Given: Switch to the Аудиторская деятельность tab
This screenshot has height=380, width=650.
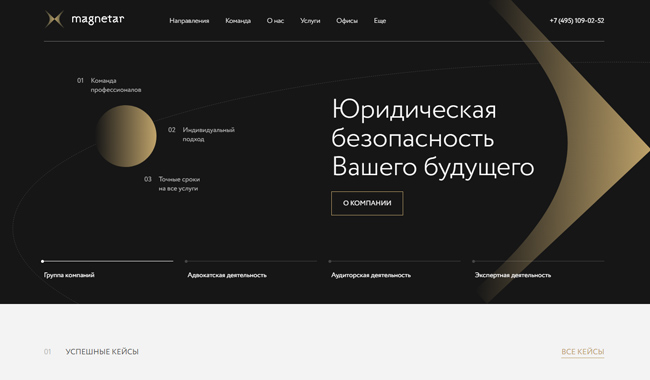Looking at the screenshot, I should (x=371, y=275).
